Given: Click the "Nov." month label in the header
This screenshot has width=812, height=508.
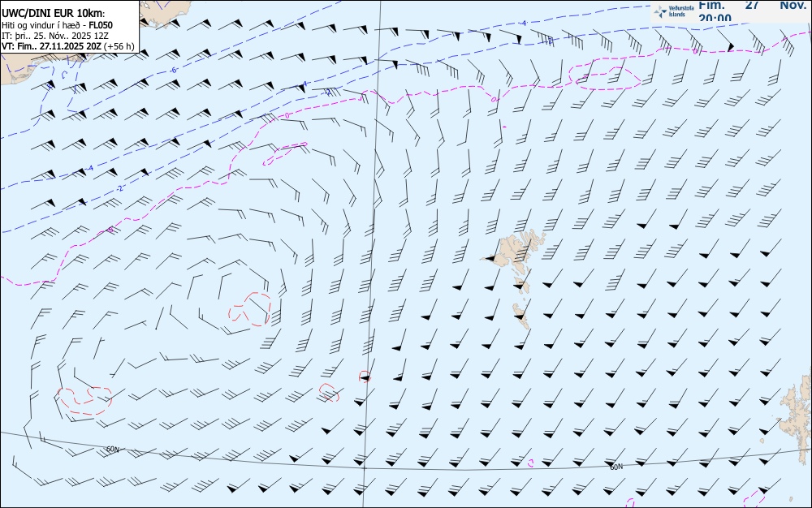Looking at the screenshot, I should click(x=793, y=5).
